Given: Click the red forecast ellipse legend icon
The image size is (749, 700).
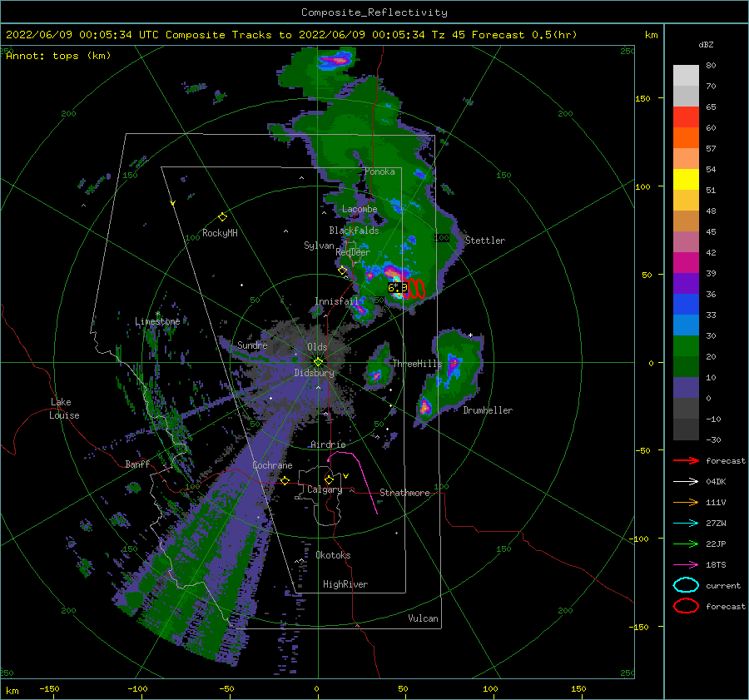Looking at the screenshot, I should click(686, 606).
